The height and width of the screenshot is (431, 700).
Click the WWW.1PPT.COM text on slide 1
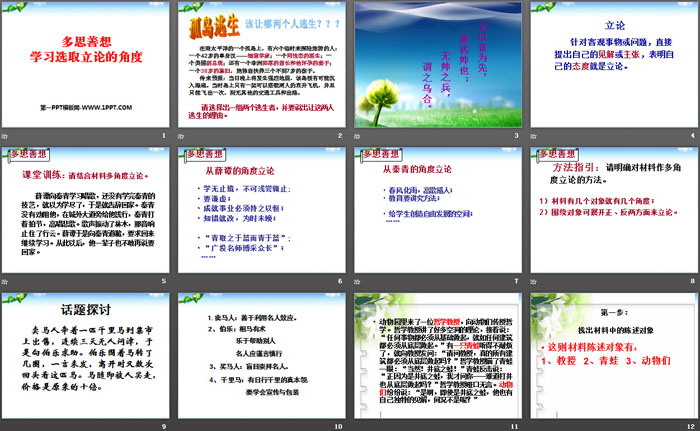pos(107,108)
